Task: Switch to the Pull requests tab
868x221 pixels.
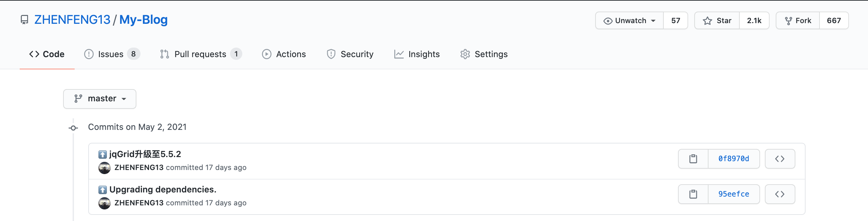Action: [201, 54]
